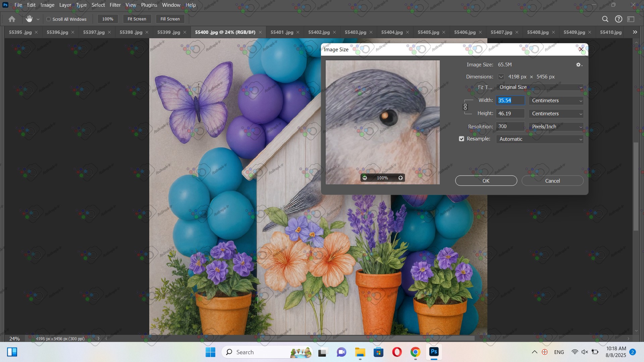Viewport: 644px width, 362px height.
Task: Open the Fit To Original Size dropdown
Action: pyautogui.click(x=540, y=87)
